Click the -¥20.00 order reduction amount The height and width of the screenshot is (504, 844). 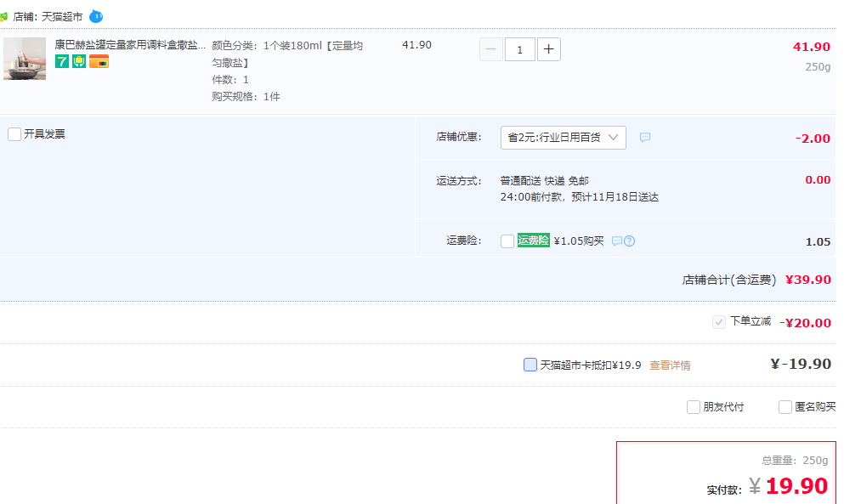[805, 322]
